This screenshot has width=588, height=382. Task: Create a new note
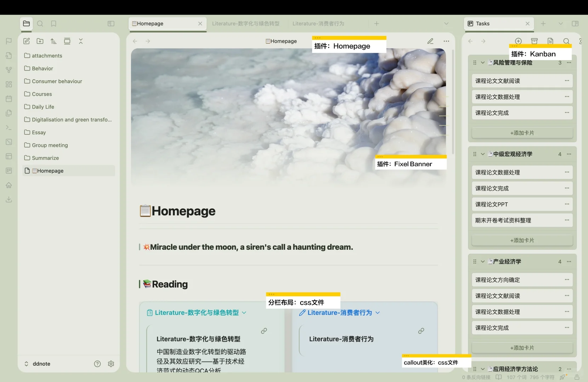pyautogui.click(x=27, y=41)
